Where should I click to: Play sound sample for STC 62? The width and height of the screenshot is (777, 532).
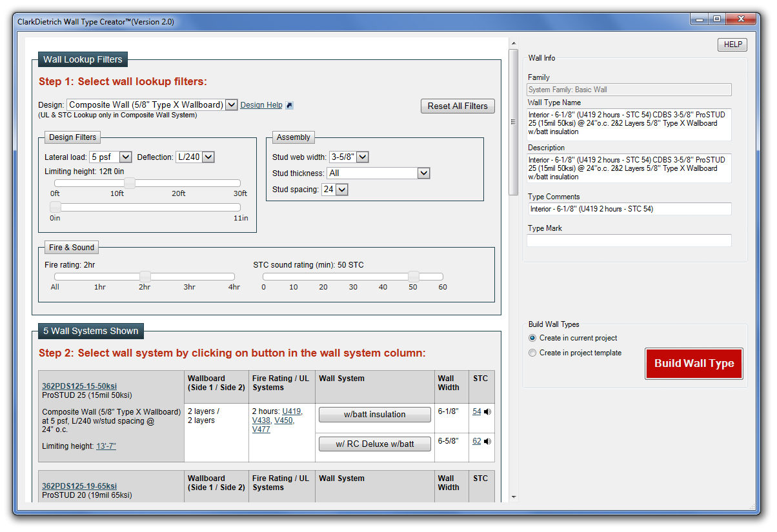click(487, 442)
